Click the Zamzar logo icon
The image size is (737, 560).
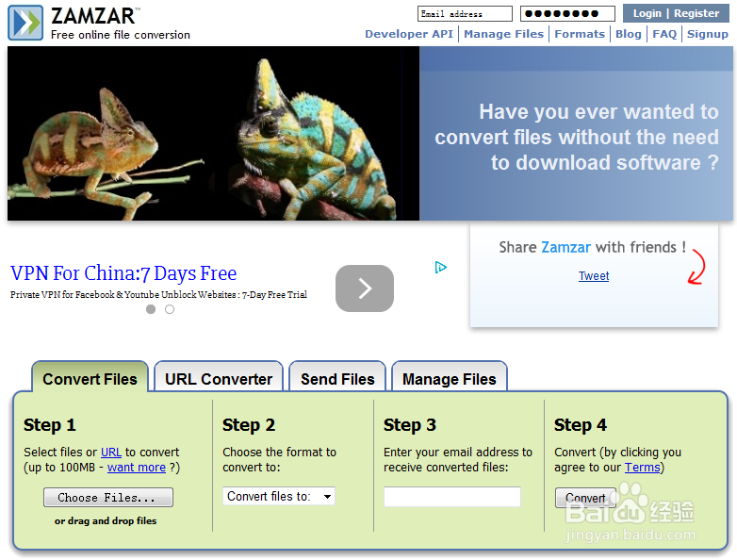pyautogui.click(x=25, y=23)
